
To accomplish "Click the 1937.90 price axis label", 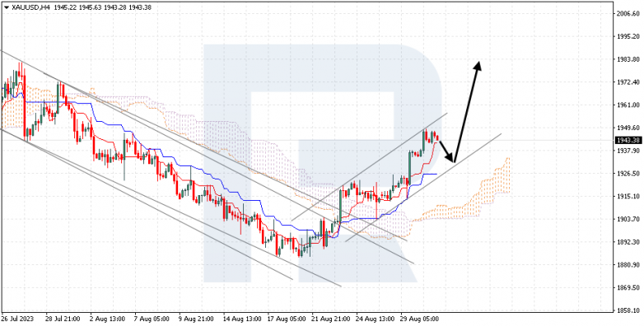I will point(628,151).
